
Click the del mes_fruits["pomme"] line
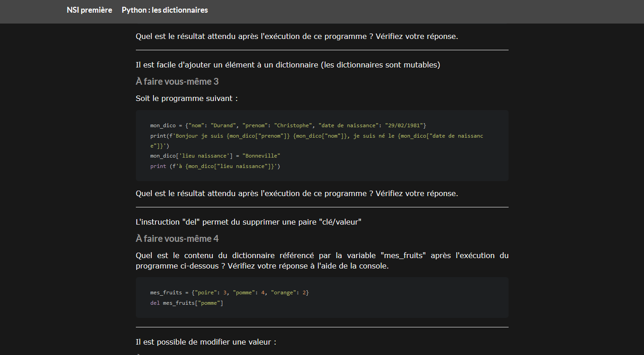(x=187, y=303)
